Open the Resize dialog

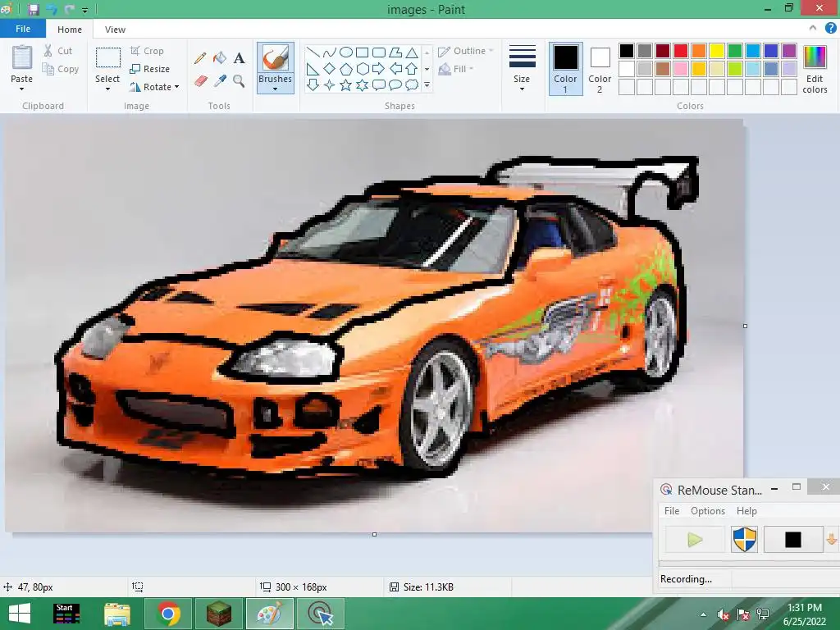pyautogui.click(x=150, y=69)
